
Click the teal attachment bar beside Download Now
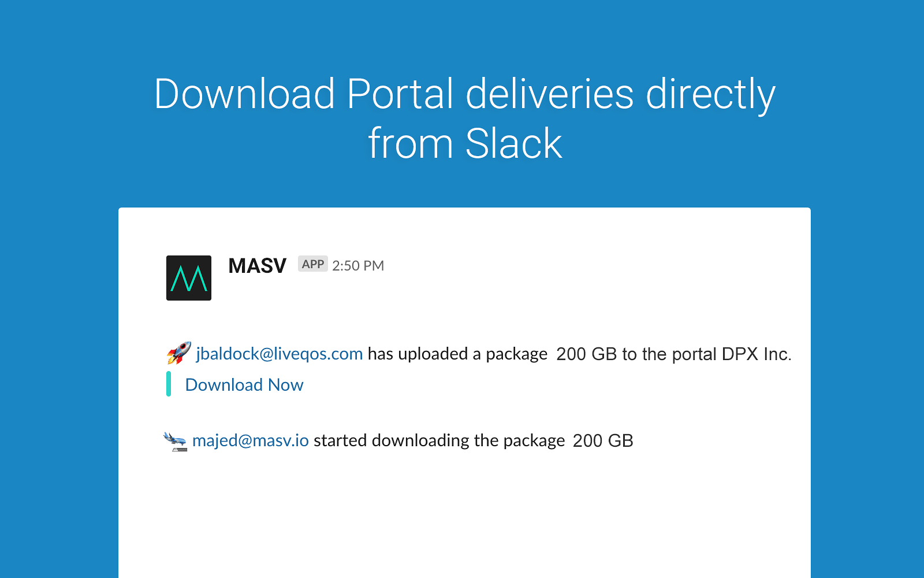[169, 384]
